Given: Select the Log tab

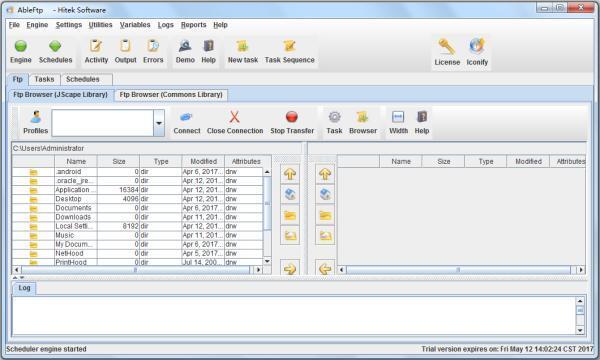Looking at the screenshot, I should (24, 288).
